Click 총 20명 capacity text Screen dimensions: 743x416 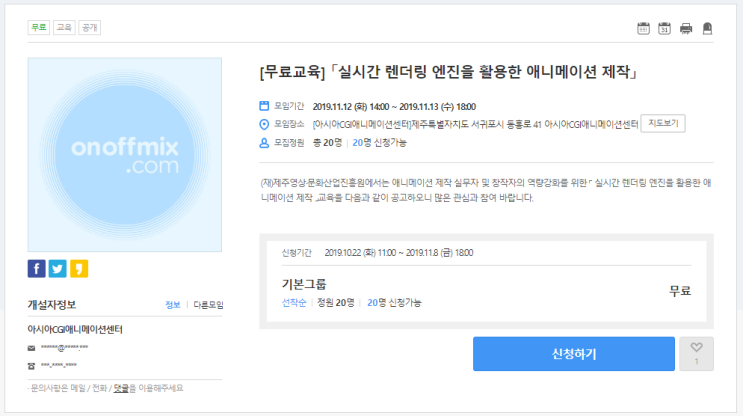[327, 143]
